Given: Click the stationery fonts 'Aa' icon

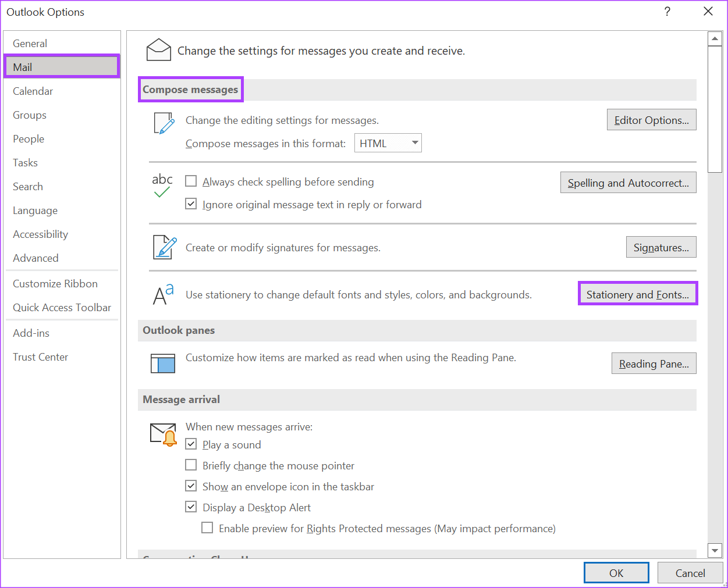Looking at the screenshot, I should (164, 294).
